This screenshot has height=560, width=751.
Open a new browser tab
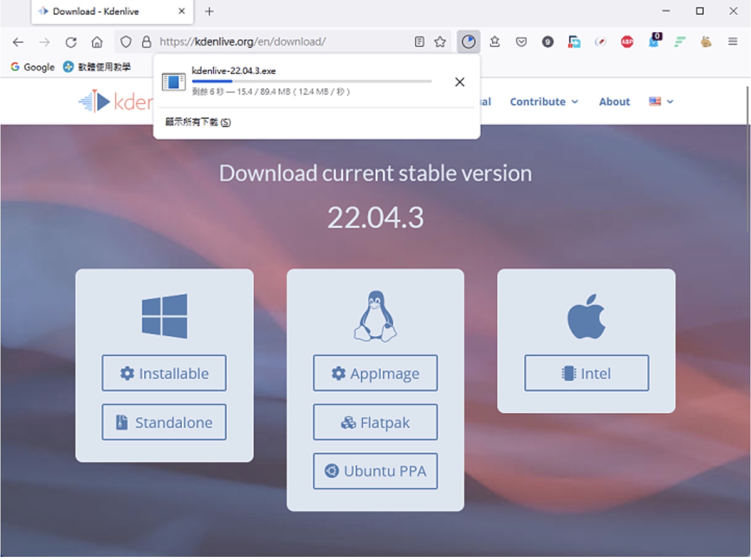click(x=209, y=11)
